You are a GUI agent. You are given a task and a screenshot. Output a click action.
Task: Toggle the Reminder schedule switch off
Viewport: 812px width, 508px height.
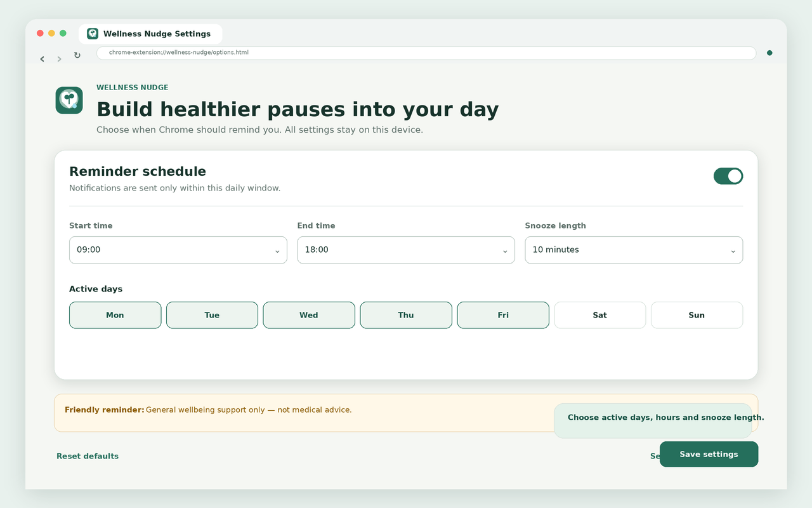(728, 176)
